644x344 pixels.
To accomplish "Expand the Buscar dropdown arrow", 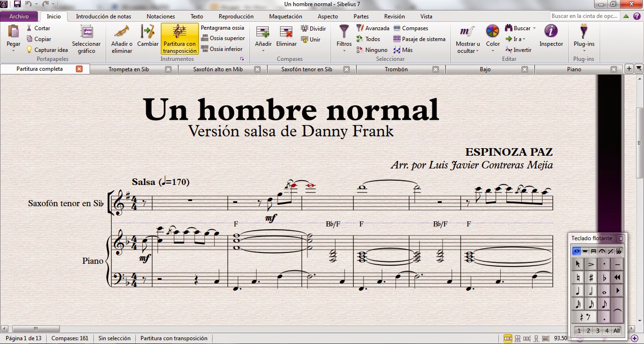I will (534, 28).
